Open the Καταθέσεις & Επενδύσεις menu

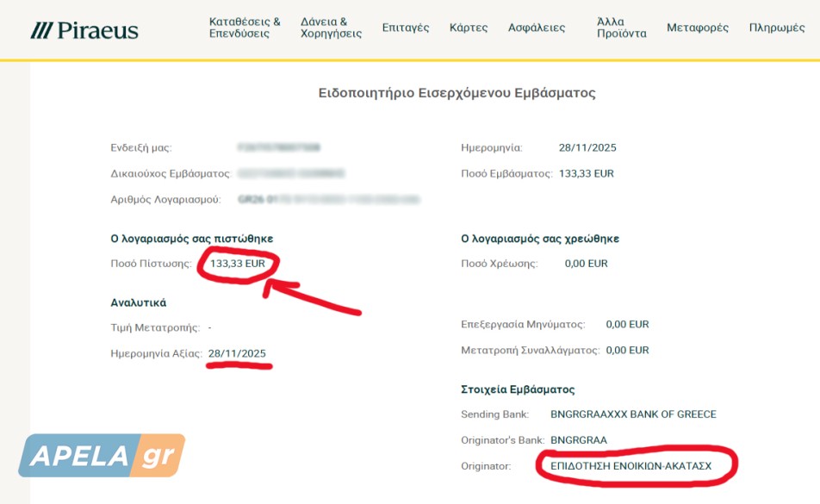click(x=245, y=28)
